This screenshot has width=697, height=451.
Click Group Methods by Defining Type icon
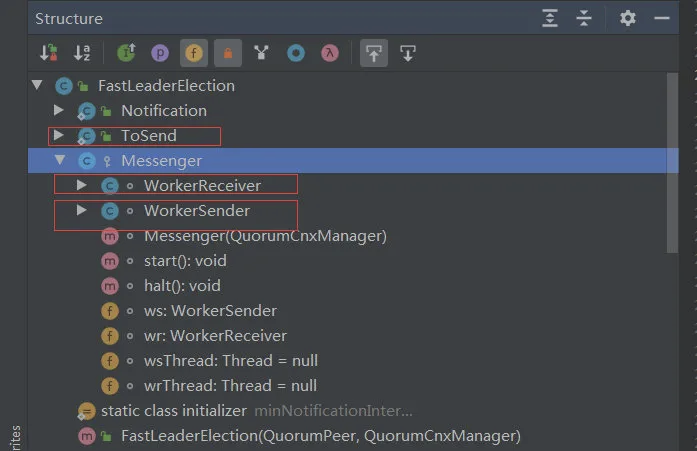[x=261, y=53]
